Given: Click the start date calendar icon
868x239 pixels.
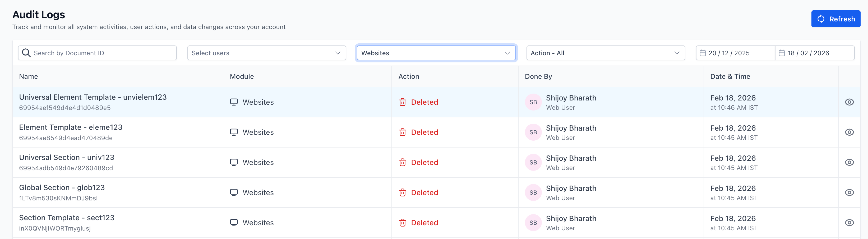Looking at the screenshot, I should pos(703,53).
